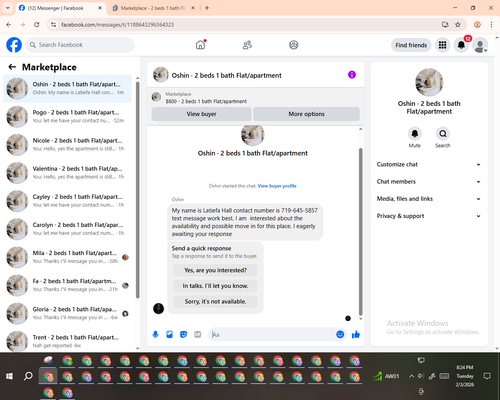The image size is (500, 400).
Task: Open Windows taskbar search
Action: click(28, 376)
